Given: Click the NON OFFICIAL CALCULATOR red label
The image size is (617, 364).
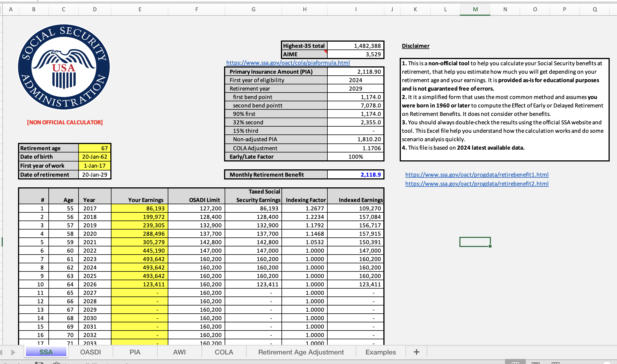Looking at the screenshot, I should coord(65,122).
